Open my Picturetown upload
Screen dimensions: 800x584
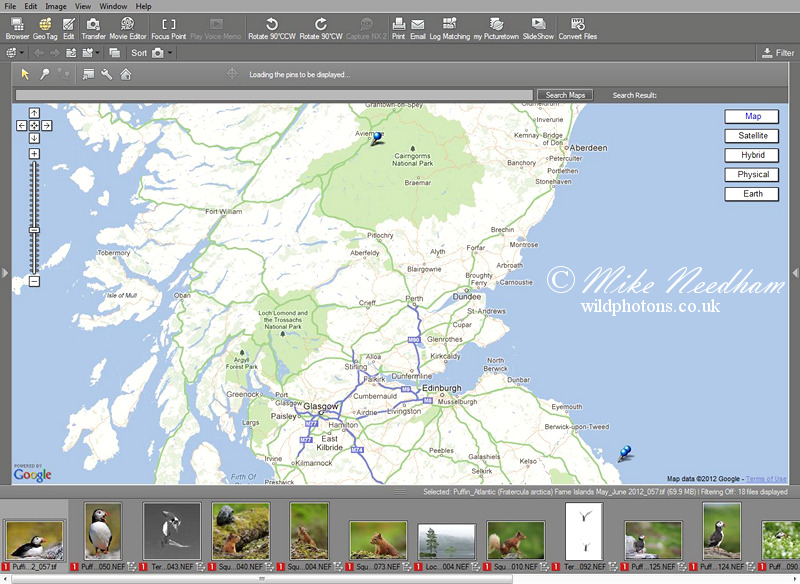(496, 29)
